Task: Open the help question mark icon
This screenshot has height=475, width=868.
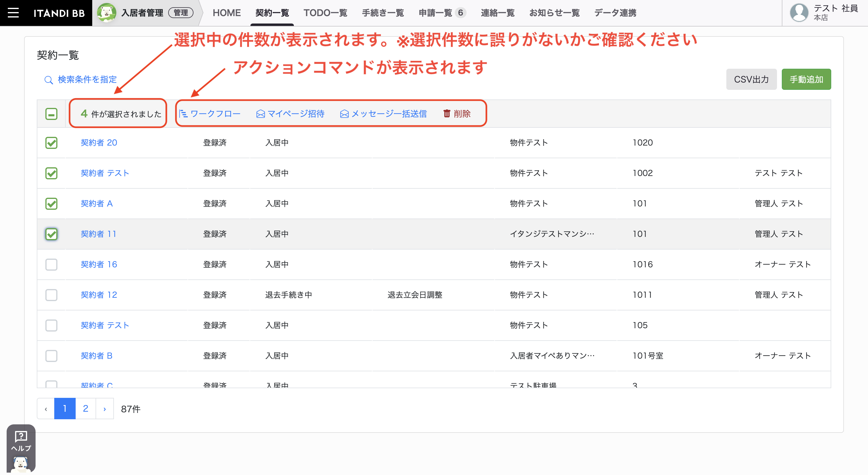Action: 21,436
